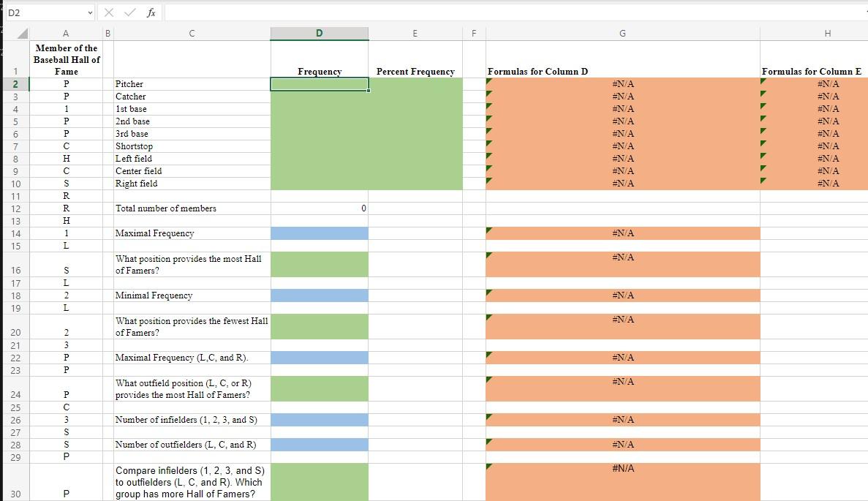Click the green answer cell for fewest Hall of Famers
The image size is (868, 501).
click(320, 326)
